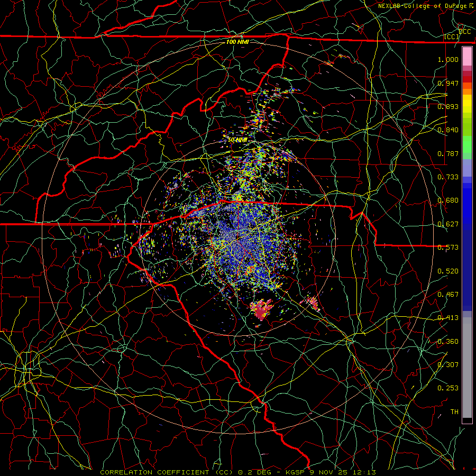The height and width of the screenshot is (476, 476).
Task: Click the large crimson echo cluster on the radar
Action: pyautogui.click(x=261, y=309)
